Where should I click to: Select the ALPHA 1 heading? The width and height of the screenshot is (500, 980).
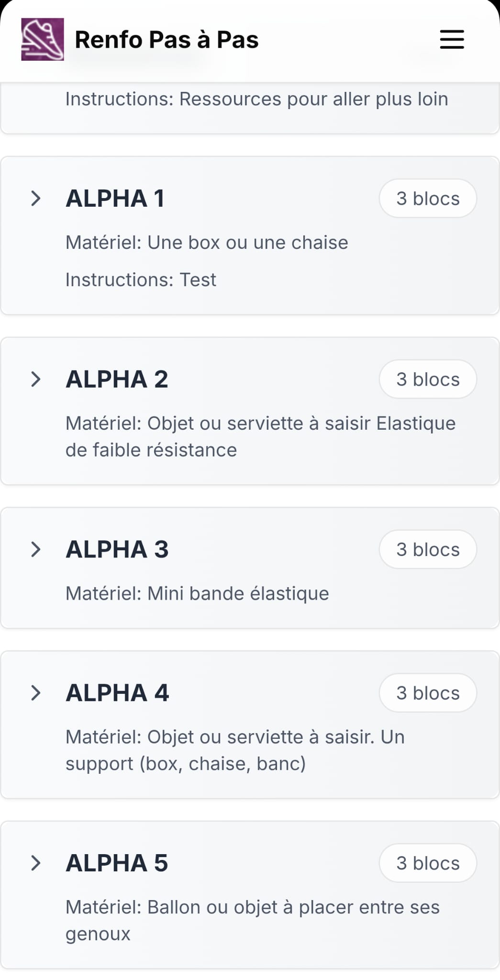[x=115, y=198]
